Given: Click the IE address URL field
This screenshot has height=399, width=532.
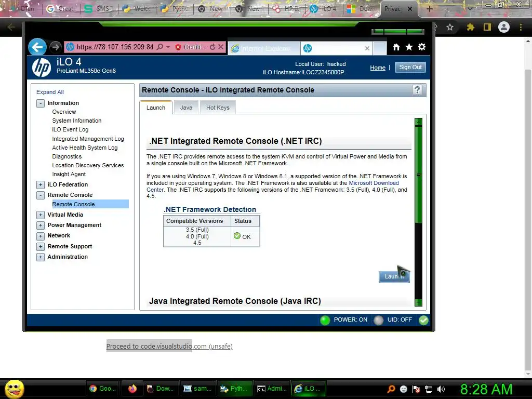Looking at the screenshot, I should tap(115, 47).
